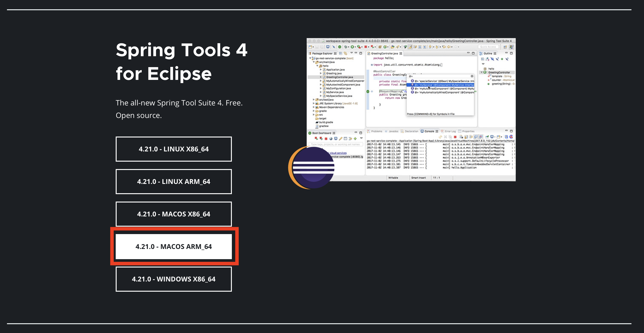Download 4.21.0 Windows x86_64 build

click(174, 279)
